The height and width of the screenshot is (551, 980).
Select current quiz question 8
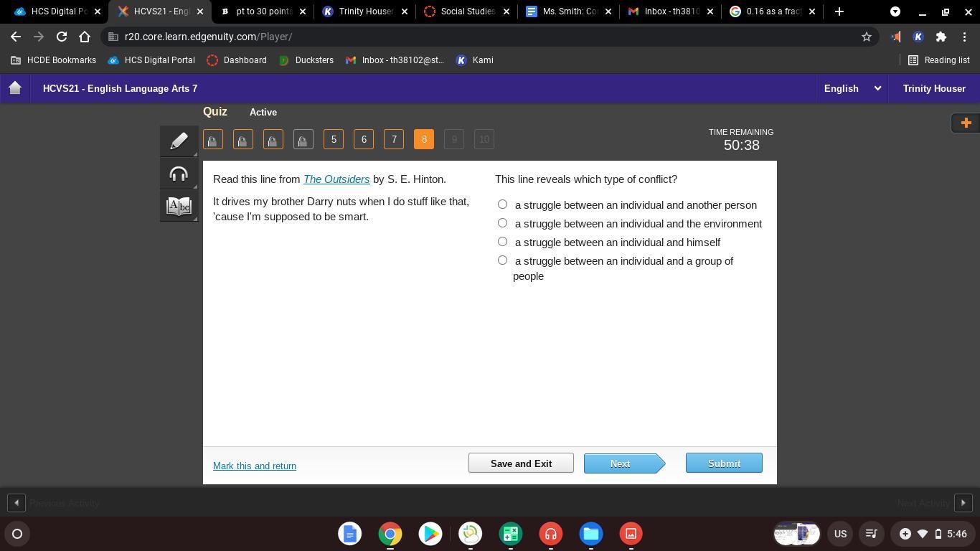[424, 139]
